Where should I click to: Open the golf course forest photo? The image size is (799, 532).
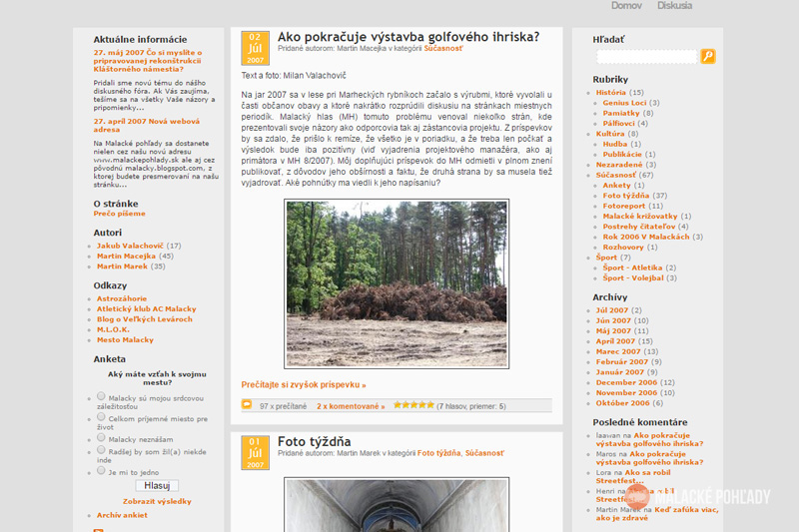[397, 283]
